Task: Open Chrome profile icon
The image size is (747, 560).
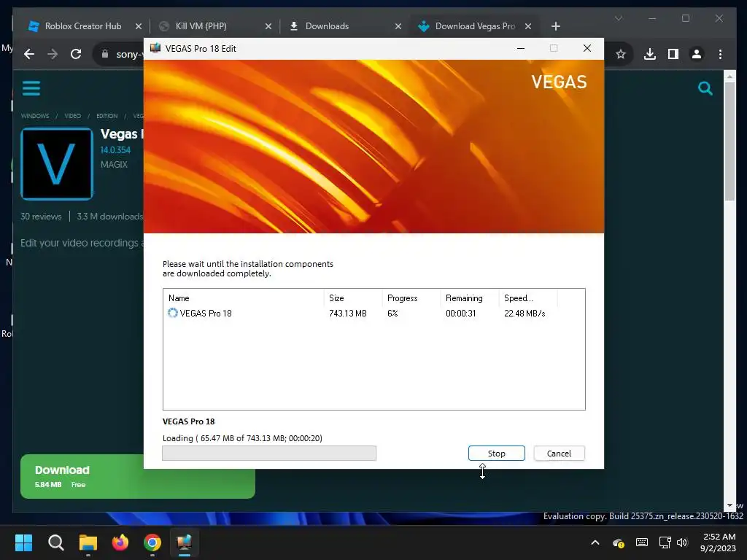Action: point(697,54)
